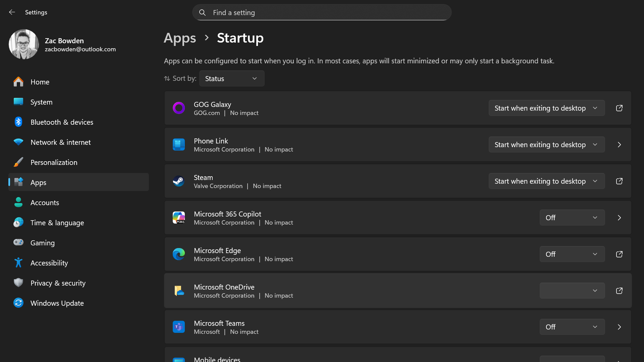Viewport: 644px width, 362px height.
Task: Click the Steam app icon
Action: 179,181
